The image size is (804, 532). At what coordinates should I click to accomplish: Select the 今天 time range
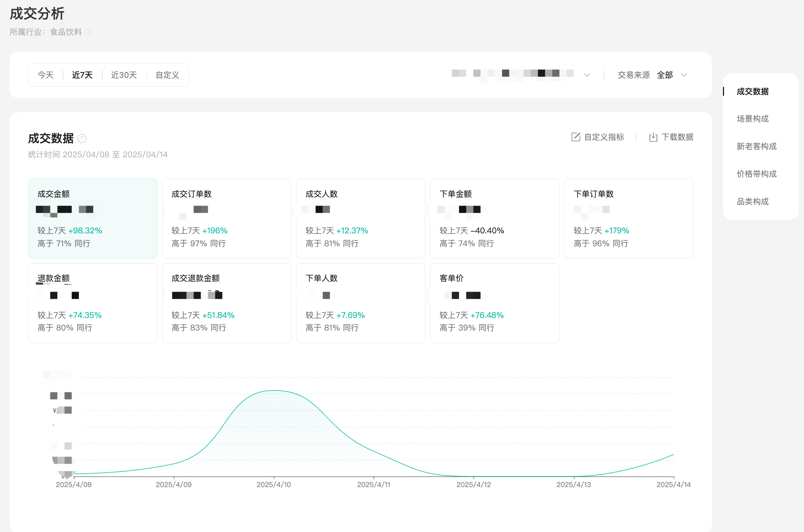(46, 75)
